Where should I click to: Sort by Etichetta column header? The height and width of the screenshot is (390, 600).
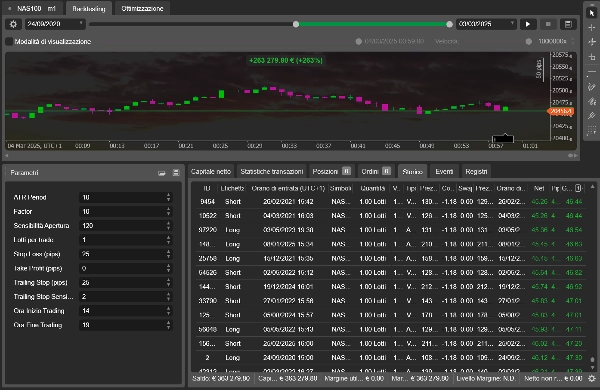point(232,188)
